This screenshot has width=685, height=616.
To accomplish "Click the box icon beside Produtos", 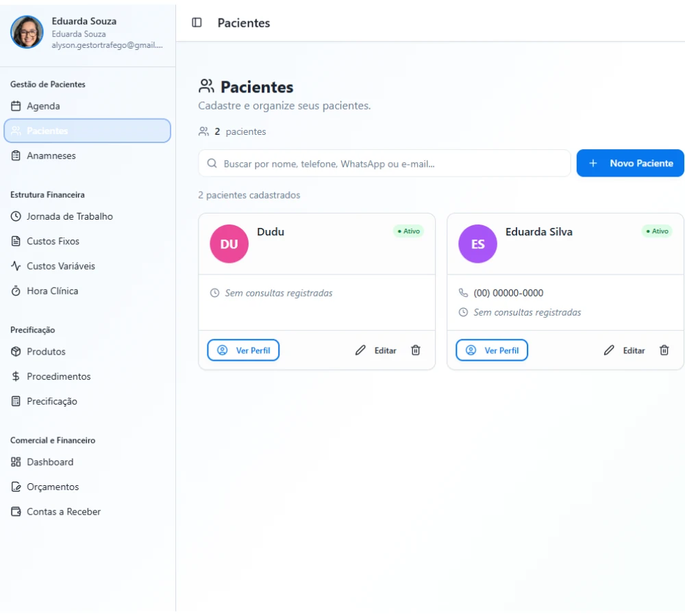I will [x=16, y=351].
